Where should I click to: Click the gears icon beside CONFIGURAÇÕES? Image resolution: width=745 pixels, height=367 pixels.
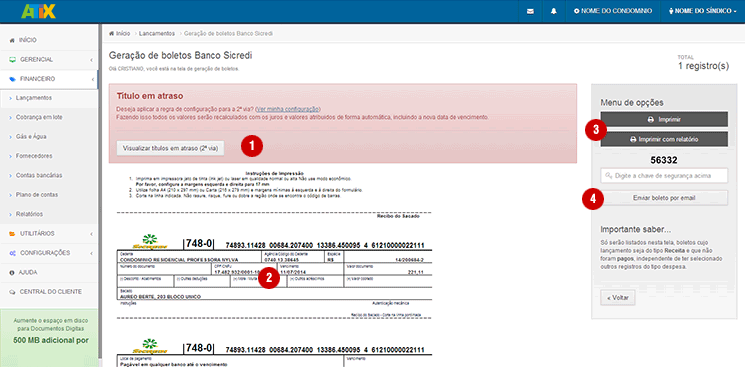pos(12,253)
